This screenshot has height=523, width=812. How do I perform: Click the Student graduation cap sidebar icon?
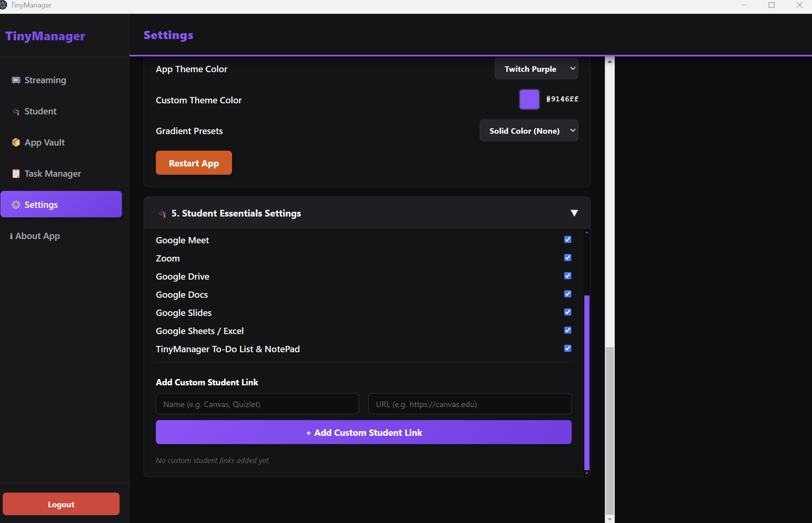click(x=16, y=112)
